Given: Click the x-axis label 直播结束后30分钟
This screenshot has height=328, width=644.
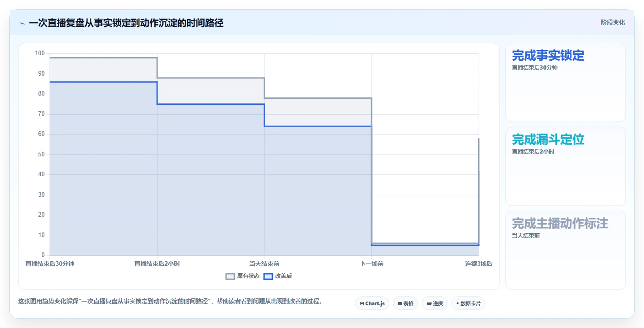Looking at the screenshot, I should click(50, 264).
